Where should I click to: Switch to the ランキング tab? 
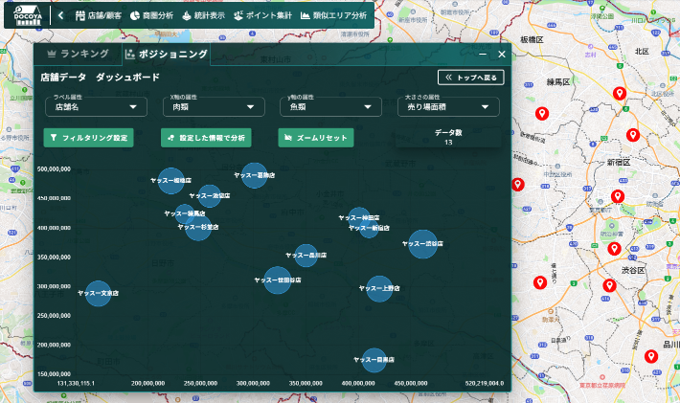coord(77,54)
